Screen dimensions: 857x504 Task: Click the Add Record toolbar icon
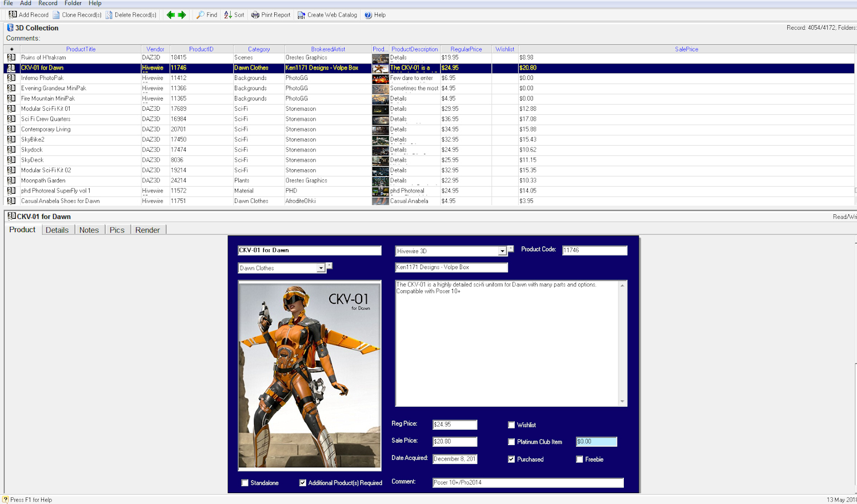[x=13, y=15]
